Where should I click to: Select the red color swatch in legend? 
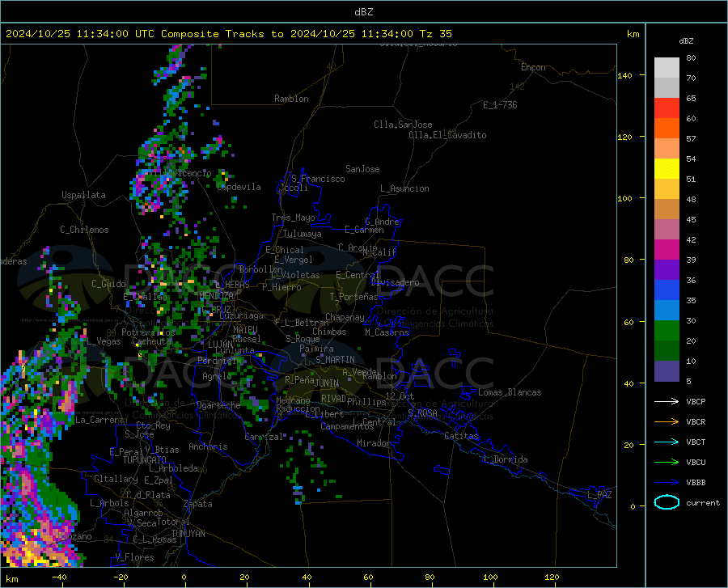(x=667, y=108)
